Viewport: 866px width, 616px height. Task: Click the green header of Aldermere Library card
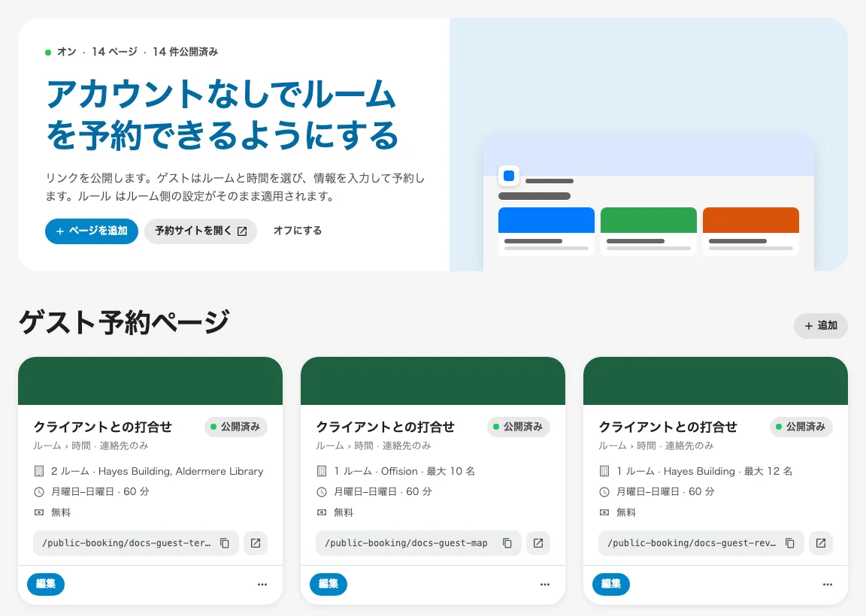[x=150, y=381]
